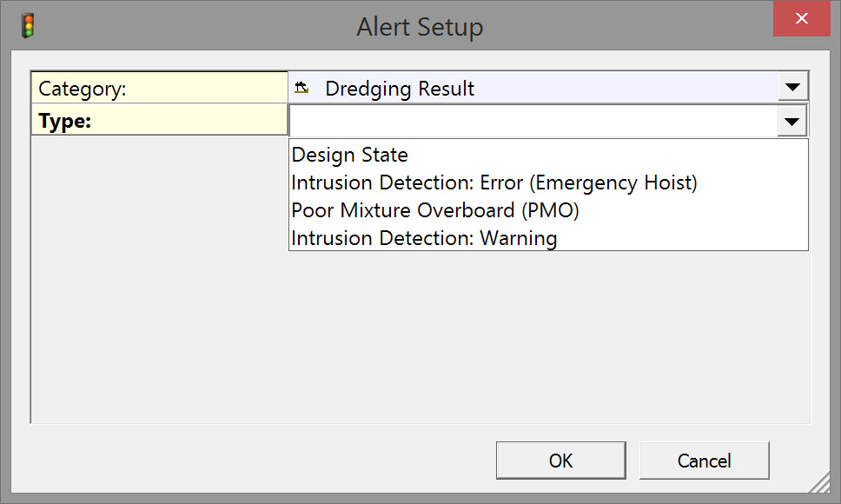Collapse the Type dropdown arrow
Image resolution: width=841 pixels, height=504 pixels.
pos(791,122)
